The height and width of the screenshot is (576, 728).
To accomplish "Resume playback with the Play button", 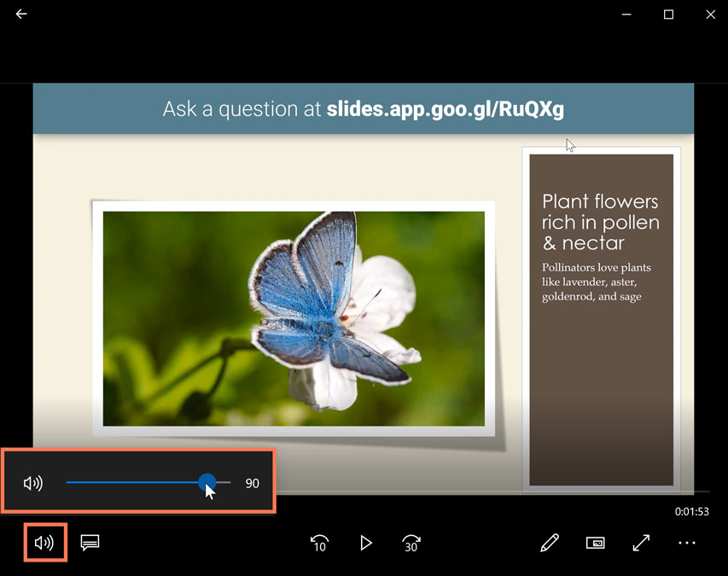I will pyautogui.click(x=365, y=543).
